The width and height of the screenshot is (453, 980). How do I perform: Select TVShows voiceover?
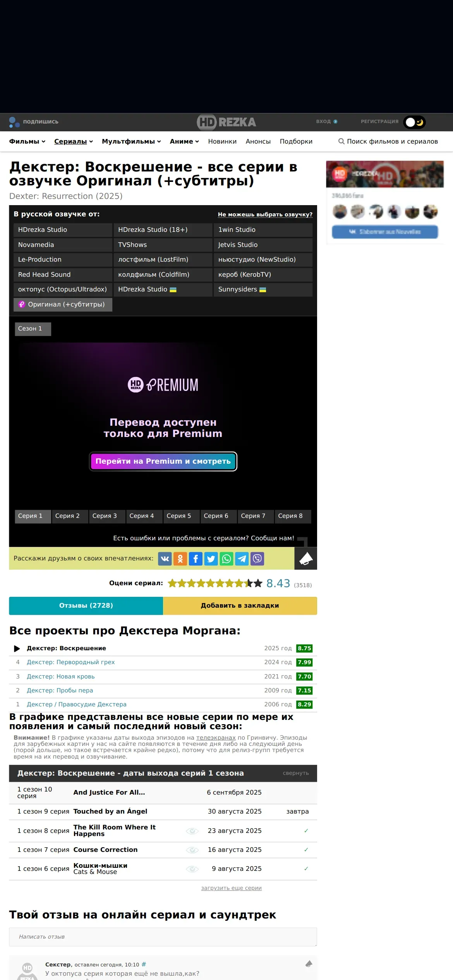coord(163,245)
